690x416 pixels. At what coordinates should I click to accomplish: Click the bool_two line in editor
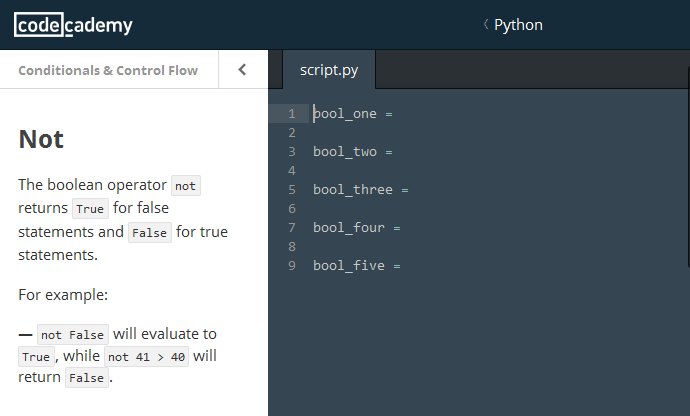tap(352, 152)
